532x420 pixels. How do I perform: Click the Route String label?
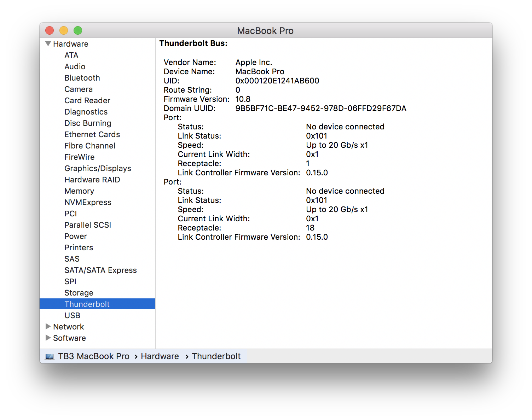click(188, 90)
